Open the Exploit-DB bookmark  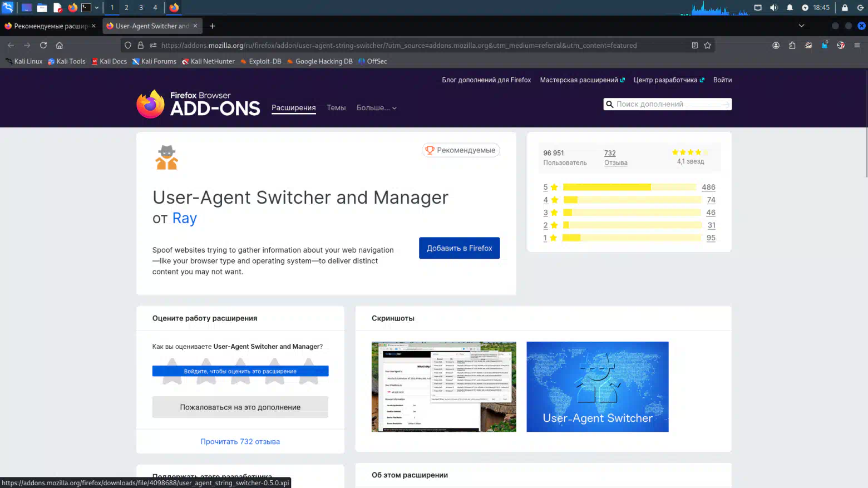[260, 61]
